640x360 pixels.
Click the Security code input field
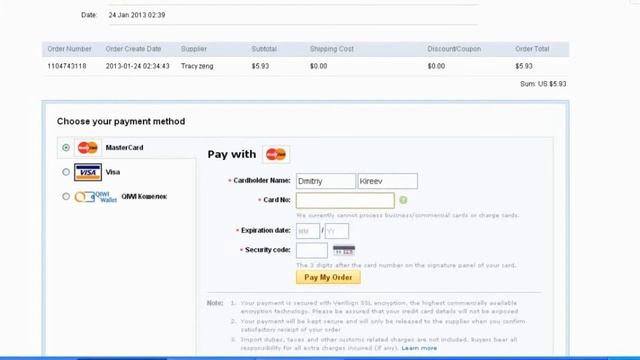pyautogui.click(x=312, y=250)
